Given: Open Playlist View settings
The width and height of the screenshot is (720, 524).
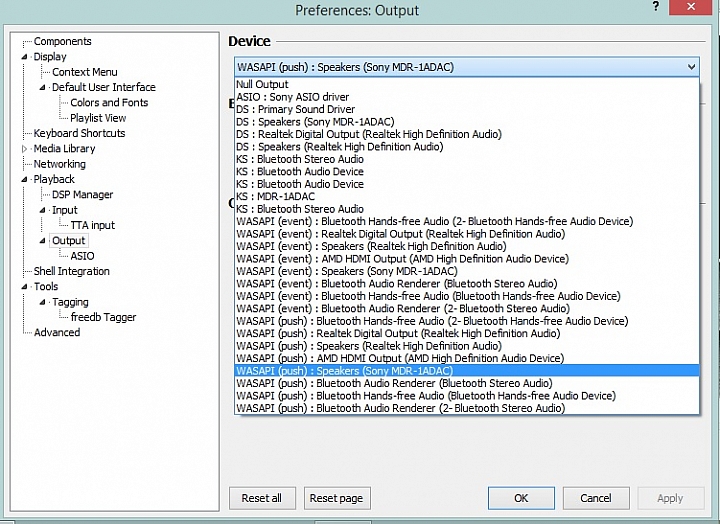Looking at the screenshot, I should pyautogui.click(x=98, y=118).
